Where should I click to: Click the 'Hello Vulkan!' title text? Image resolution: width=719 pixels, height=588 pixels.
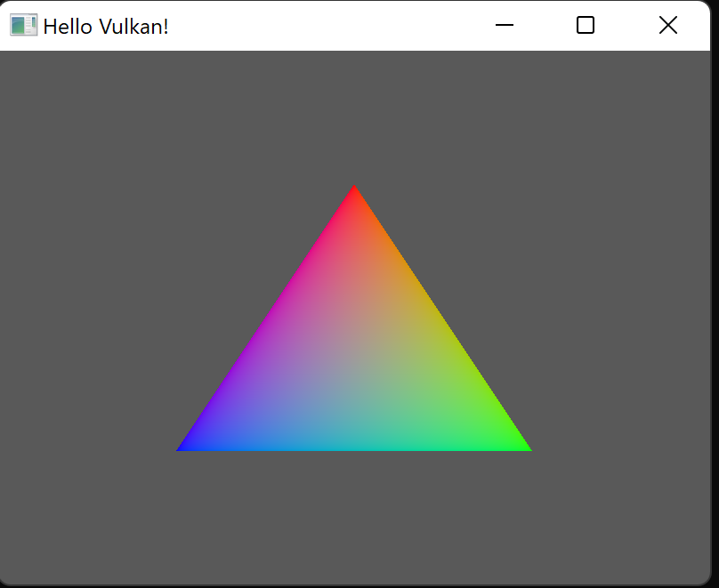point(106,27)
